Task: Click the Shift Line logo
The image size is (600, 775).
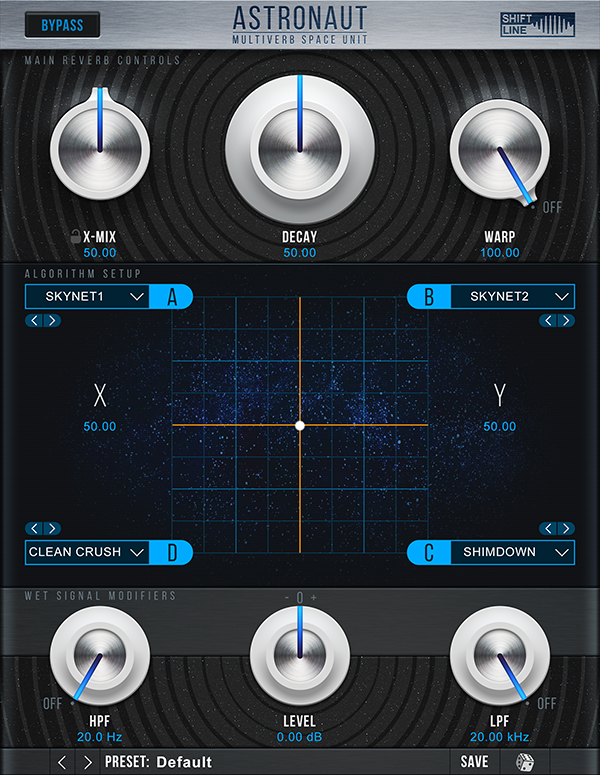Action: 537,25
